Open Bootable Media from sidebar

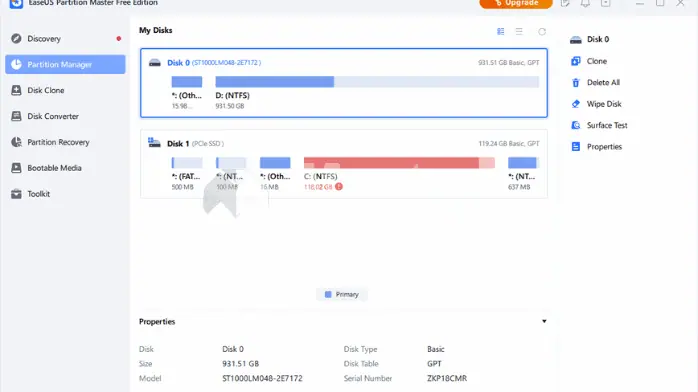[65, 168]
